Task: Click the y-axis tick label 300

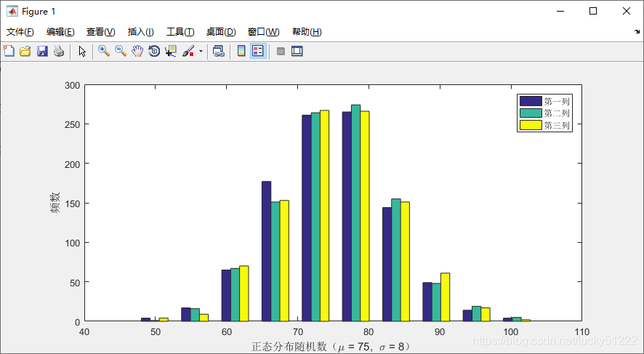Action: [72, 86]
